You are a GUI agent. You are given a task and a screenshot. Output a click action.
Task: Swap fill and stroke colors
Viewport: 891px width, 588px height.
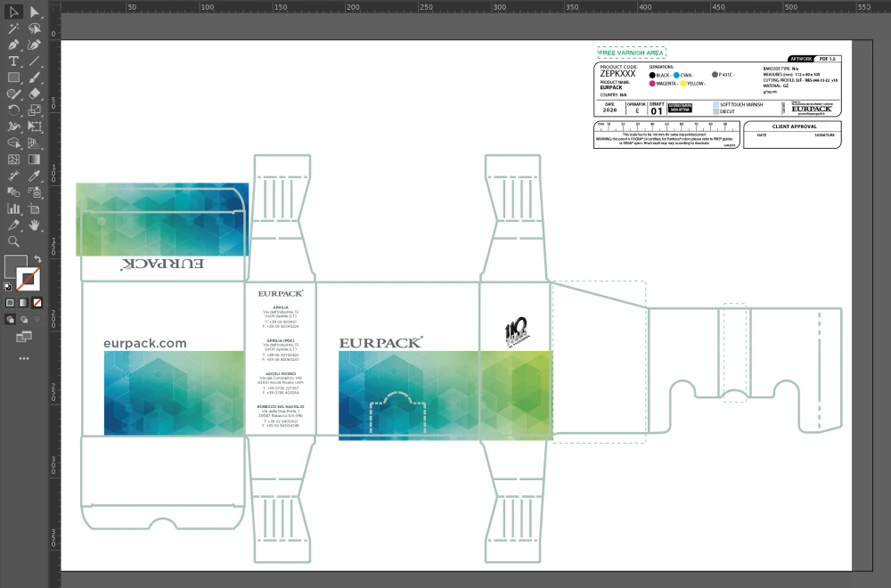click(37, 259)
